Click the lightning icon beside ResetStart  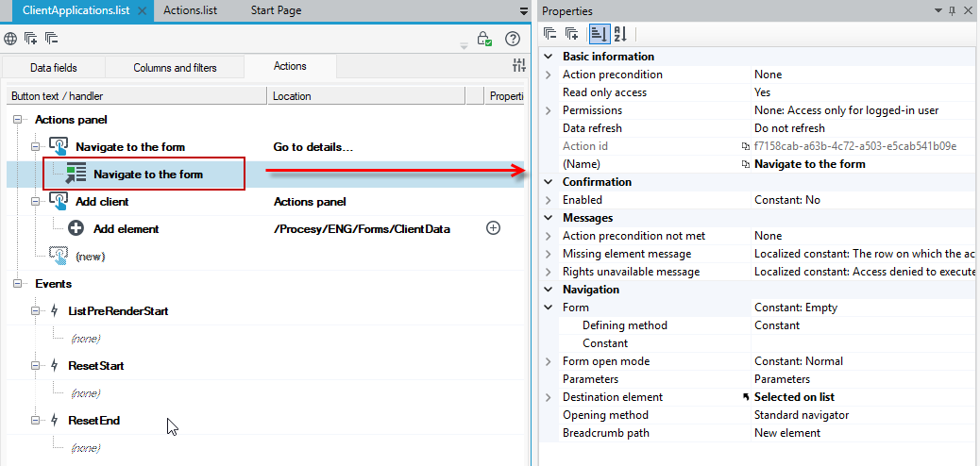55,365
